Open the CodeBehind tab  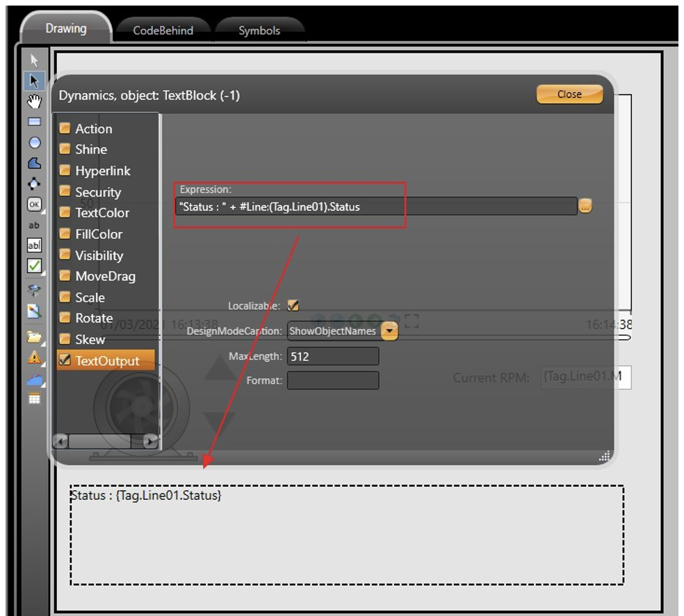pos(163,31)
